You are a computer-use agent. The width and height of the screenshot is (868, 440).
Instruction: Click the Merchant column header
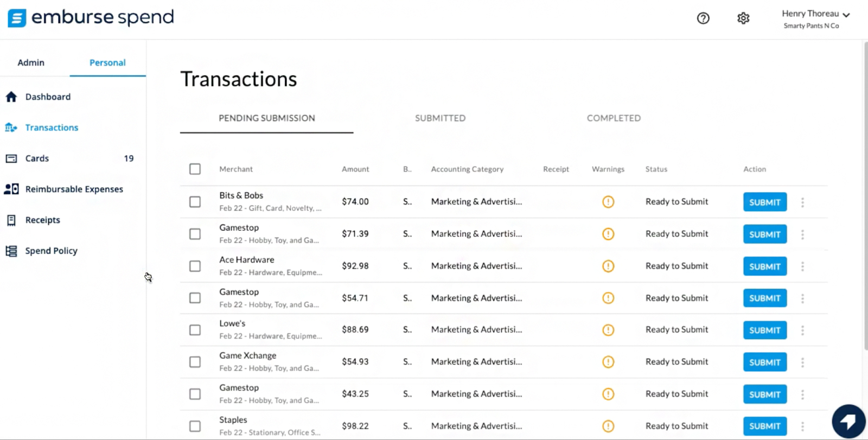click(x=236, y=169)
